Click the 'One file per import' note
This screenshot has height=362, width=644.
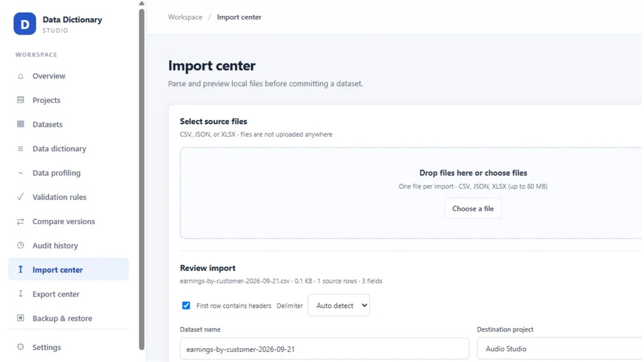click(x=473, y=186)
